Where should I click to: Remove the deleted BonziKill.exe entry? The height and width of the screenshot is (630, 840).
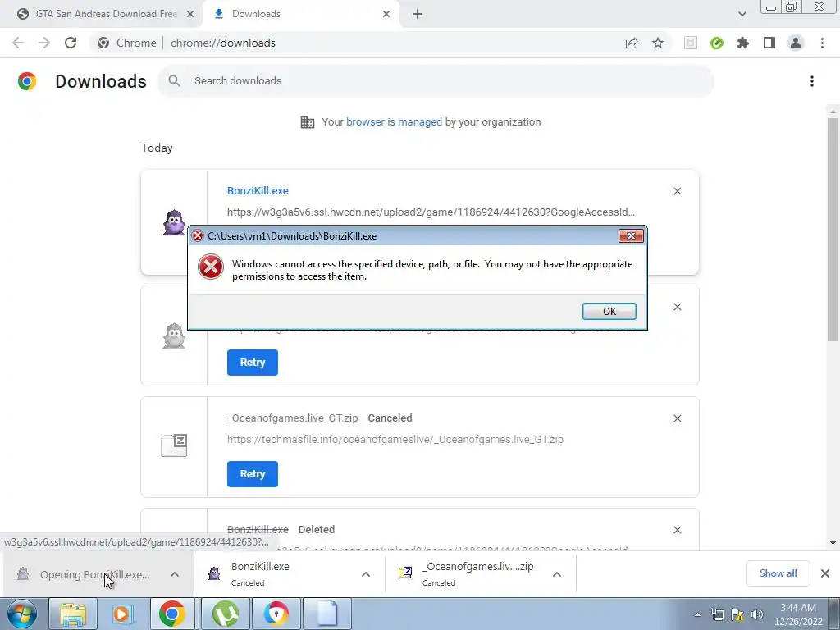click(677, 530)
